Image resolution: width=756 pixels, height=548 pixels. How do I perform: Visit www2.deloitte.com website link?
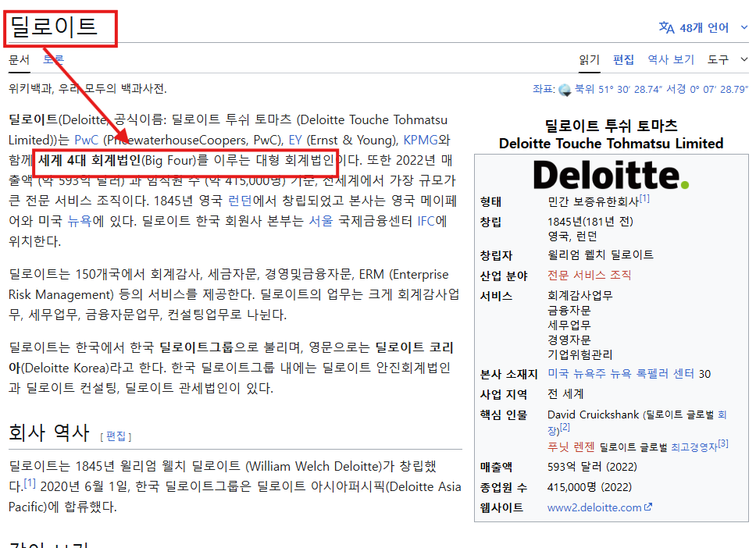point(594,507)
